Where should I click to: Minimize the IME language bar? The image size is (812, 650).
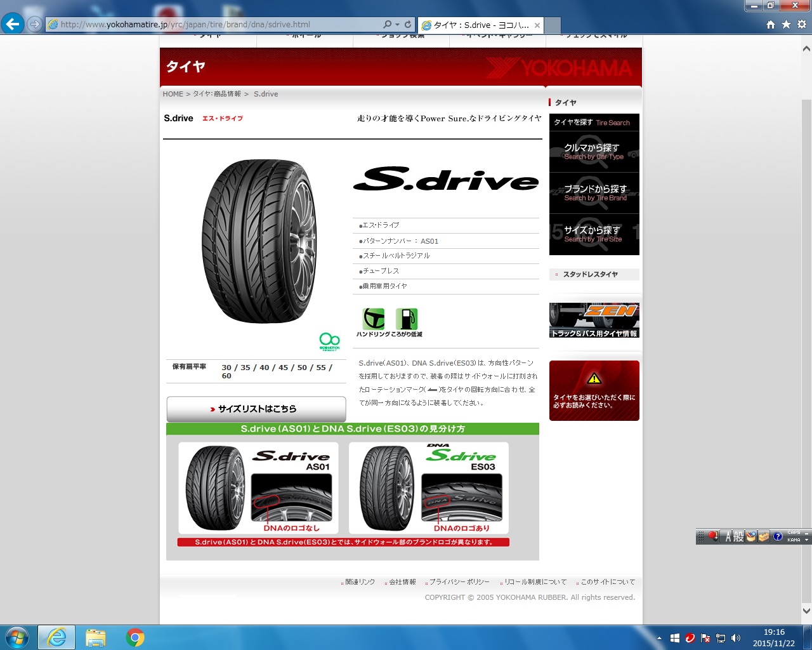(807, 533)
